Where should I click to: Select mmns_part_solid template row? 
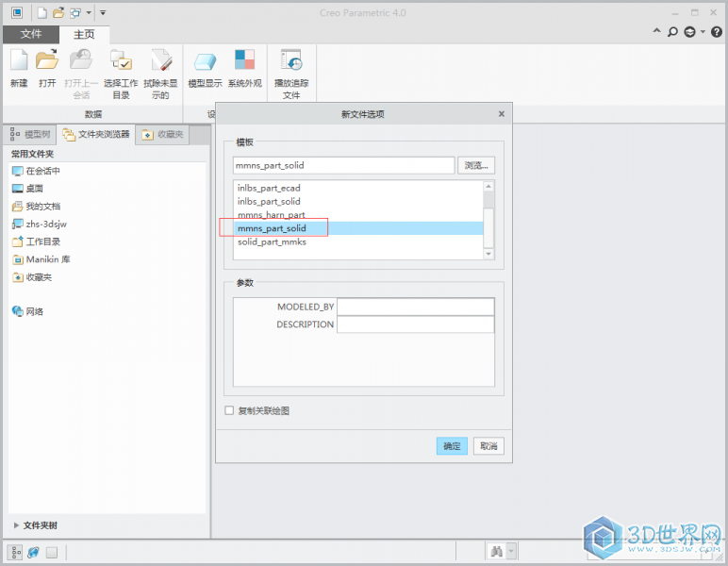[358, 228]
